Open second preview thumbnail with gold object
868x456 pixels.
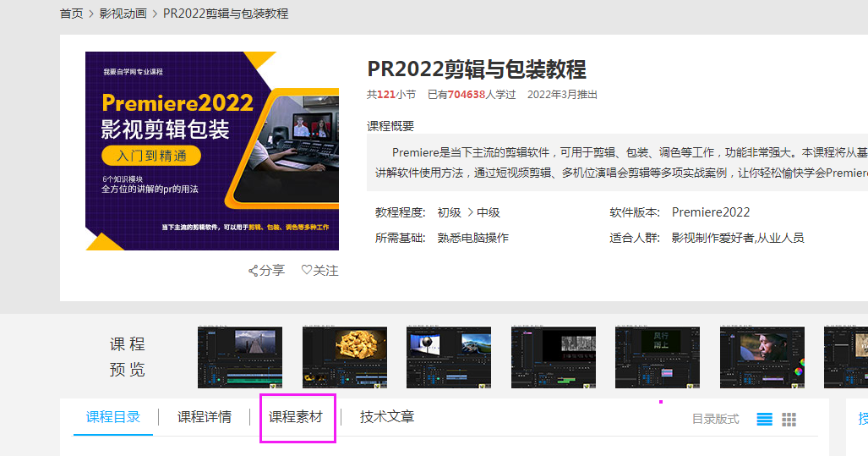pyautogui.click(x=345, y=357)
